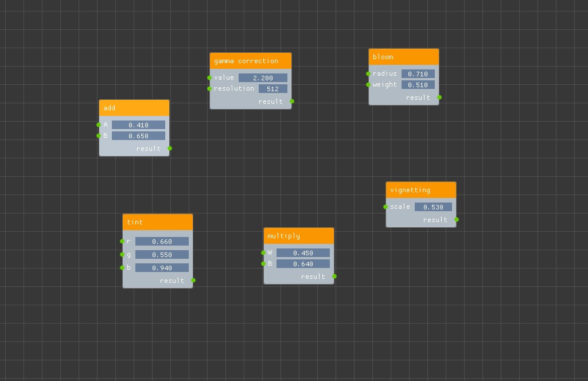Click the bloom radius input port
Image resolution: width=588 pixels, height=381 pixels.
368,74
